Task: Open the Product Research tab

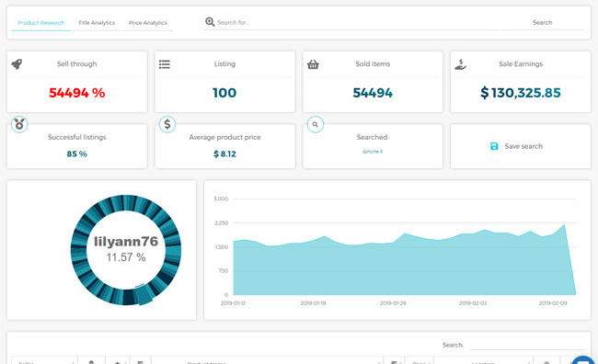Action: coord(41,23)
